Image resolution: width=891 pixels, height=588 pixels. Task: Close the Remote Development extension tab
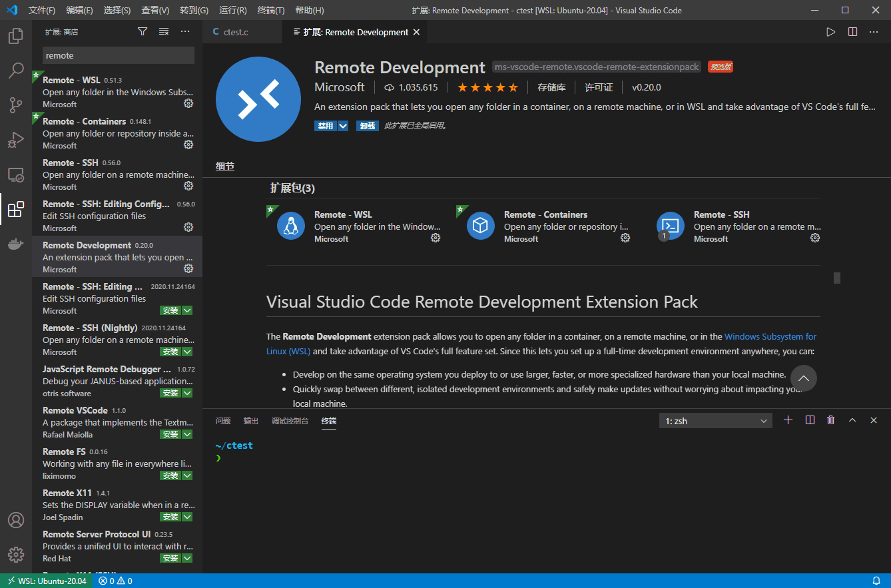pyautogui.click(x=417, y=32)
